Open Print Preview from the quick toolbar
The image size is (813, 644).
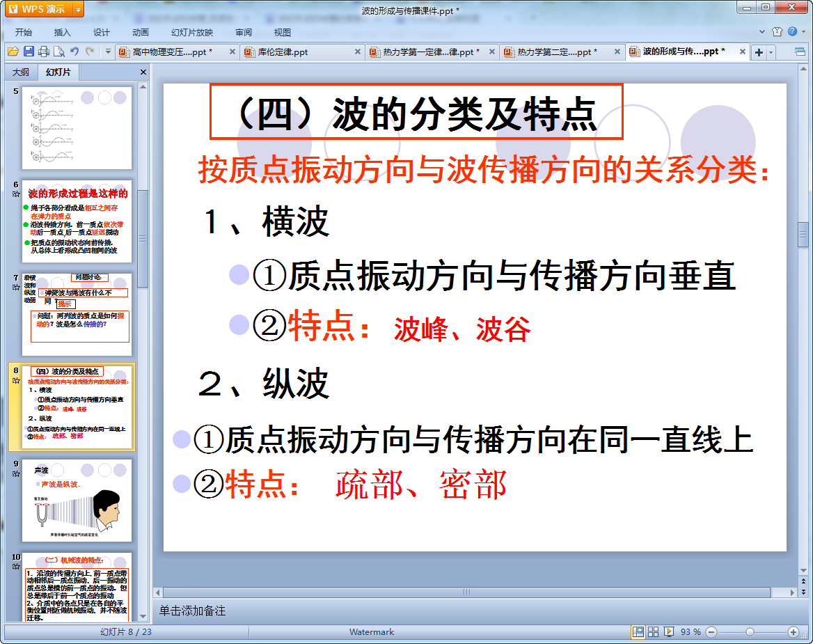point(59,52)
